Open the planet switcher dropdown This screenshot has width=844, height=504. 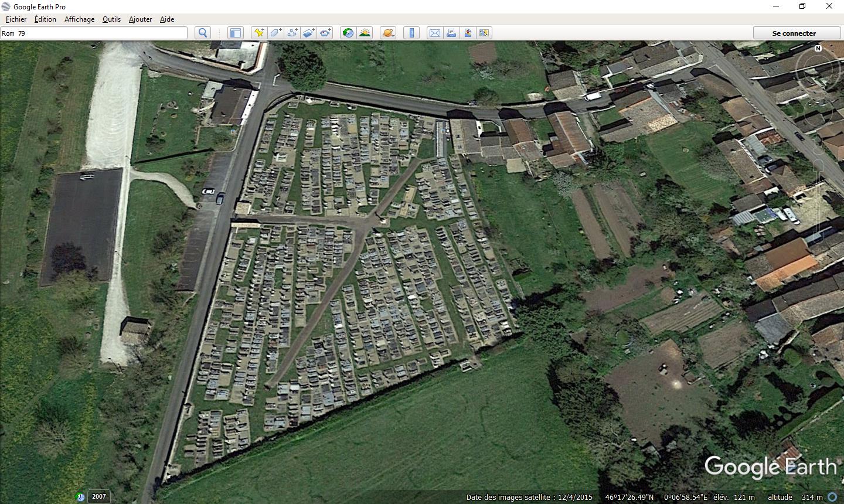point(388,33)
